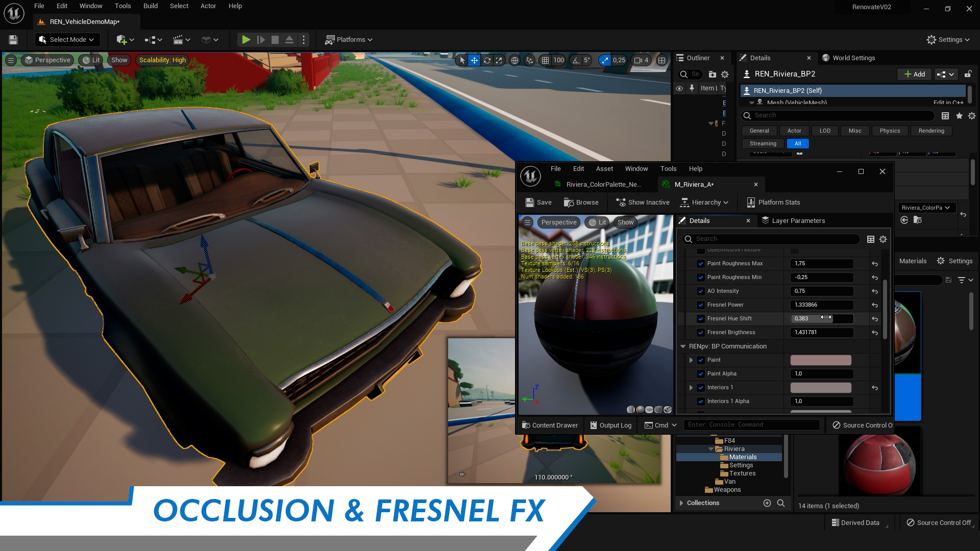Screen dimensions: 980x551
Task: Open the Paint color swatch
Action: tap(820, 360)
